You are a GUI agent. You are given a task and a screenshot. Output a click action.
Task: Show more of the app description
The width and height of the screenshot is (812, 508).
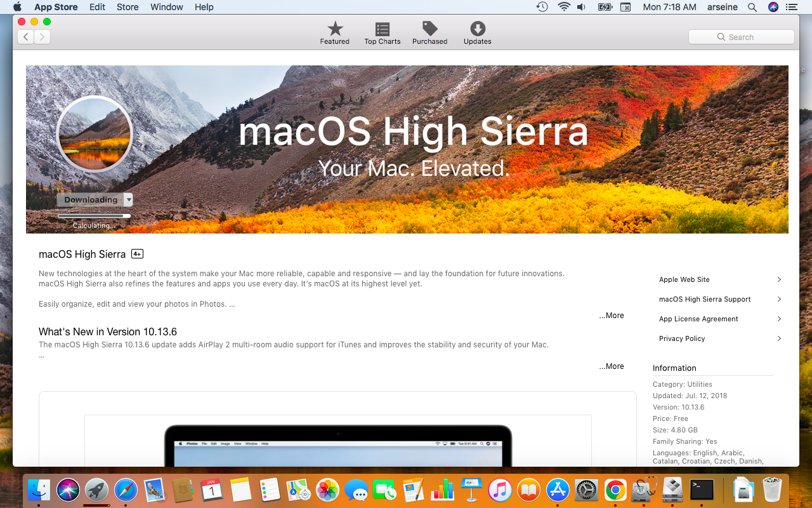point(612,316)
